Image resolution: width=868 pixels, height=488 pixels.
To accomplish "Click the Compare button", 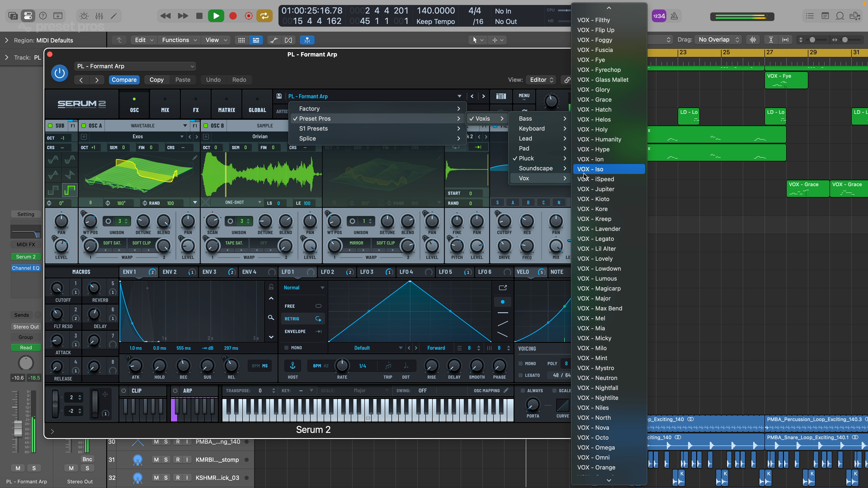I will (x=124, y=80).
